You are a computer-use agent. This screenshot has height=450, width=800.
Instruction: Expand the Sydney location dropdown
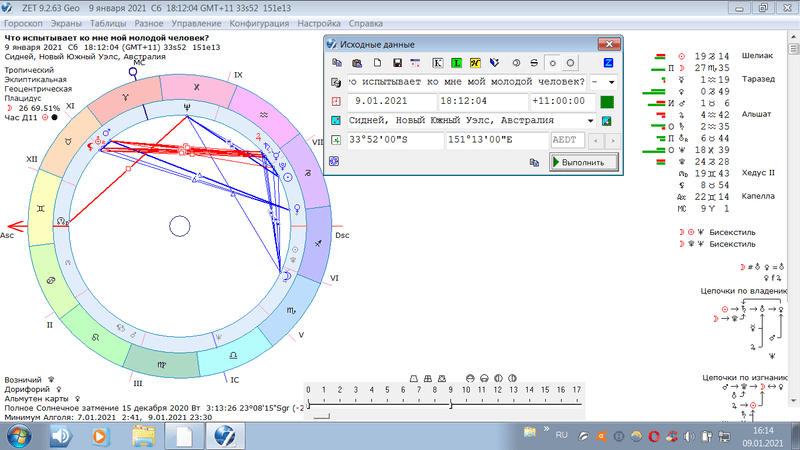tap(593, 121)
